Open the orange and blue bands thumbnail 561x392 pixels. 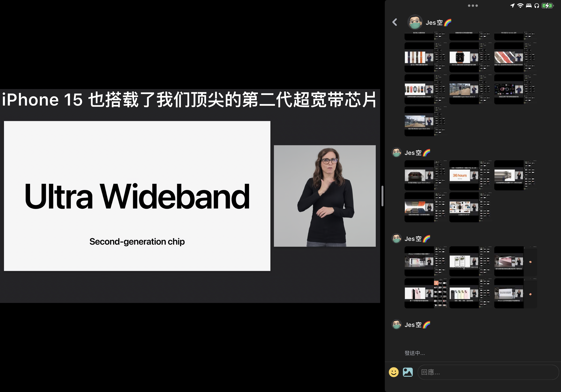click(426, 207)
